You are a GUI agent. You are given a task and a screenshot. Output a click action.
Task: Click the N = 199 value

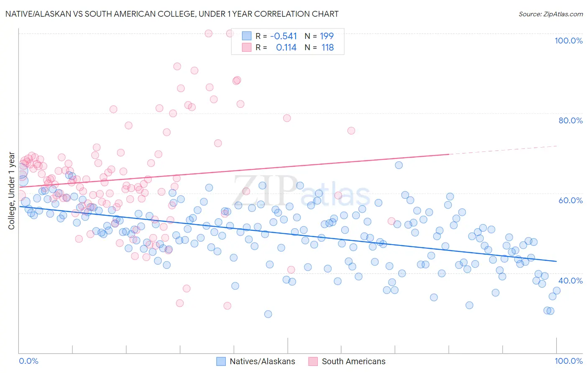click(319, 36)
